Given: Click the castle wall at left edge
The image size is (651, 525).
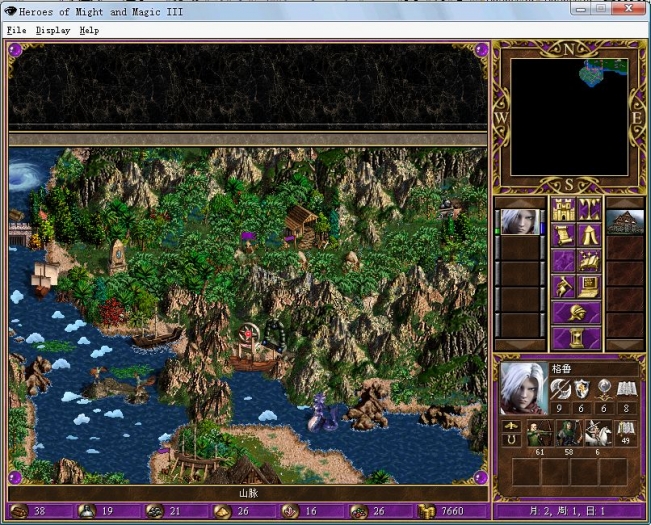Looking at the screenshot, I should (20, 234).
